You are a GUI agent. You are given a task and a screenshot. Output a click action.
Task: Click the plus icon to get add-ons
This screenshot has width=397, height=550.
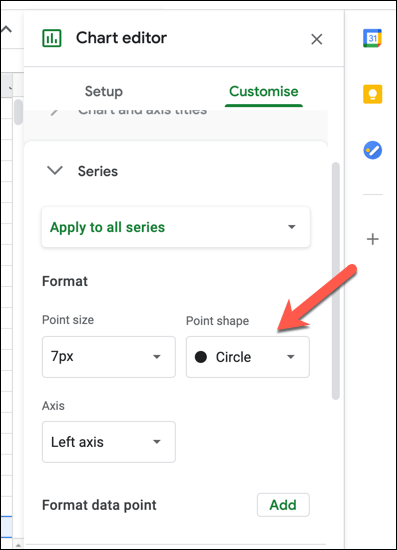coord(372,239)
